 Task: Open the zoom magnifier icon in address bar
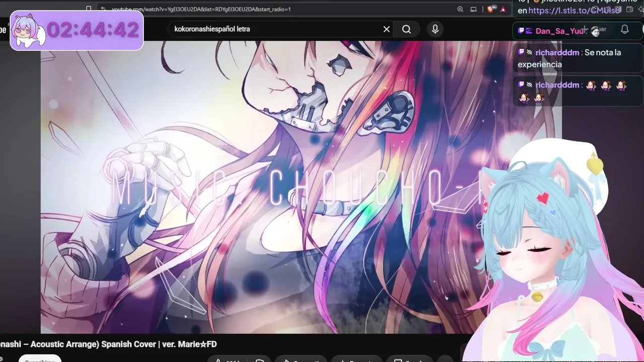pyautogui.click(x=460, y=9)
